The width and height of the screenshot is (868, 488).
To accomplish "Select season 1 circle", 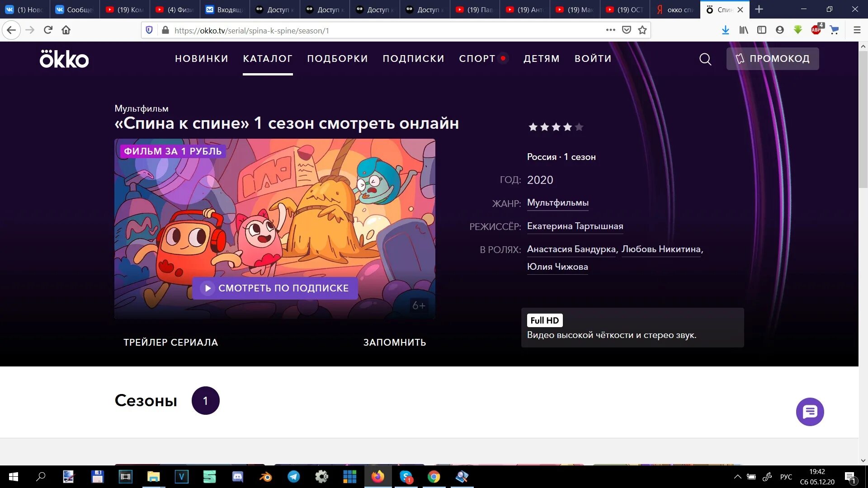I will click(x=205, y=401).
